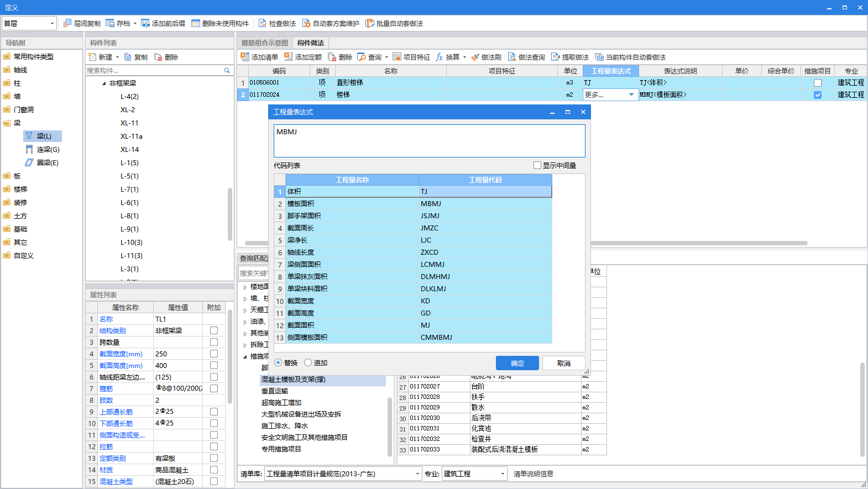Select 超高施工增加 item

(x=281, y=403)
